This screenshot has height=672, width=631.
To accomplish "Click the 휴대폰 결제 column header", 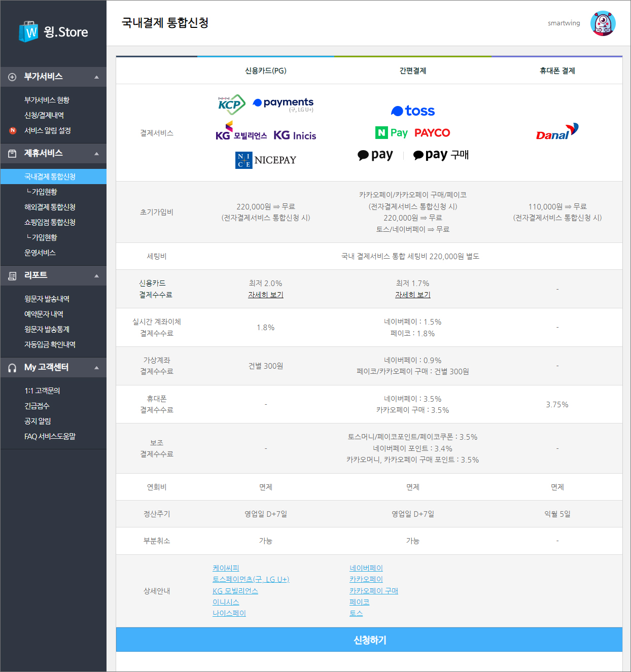I will click(x=557, y=71).
